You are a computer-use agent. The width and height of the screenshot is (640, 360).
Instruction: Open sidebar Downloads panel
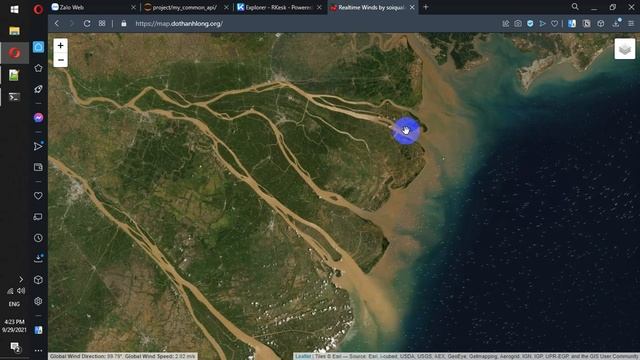(x=38, y=258)
